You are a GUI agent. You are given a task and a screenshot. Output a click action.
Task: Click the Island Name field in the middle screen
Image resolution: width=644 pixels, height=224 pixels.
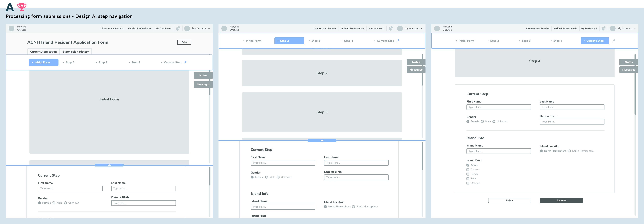(283, 207)
